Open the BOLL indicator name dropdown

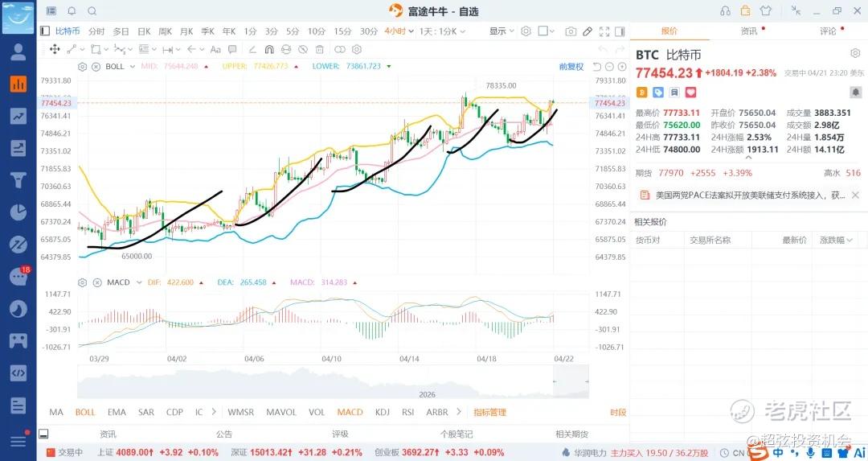tap(120, 67)
